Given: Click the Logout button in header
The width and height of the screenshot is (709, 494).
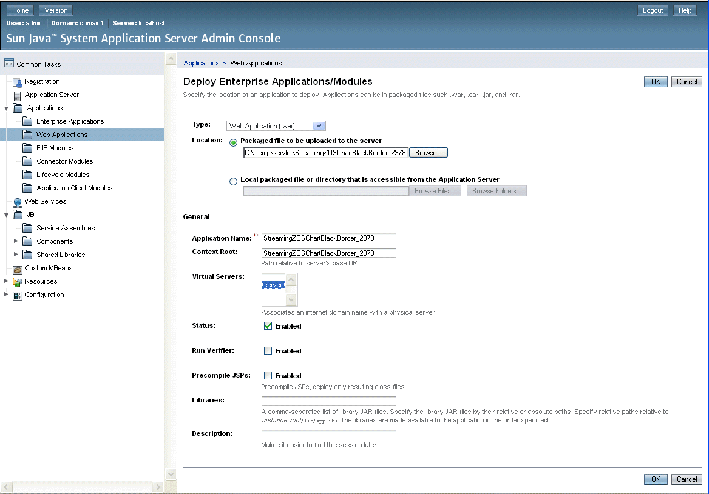Looking at the screenshot, I should pyautogui.click(x=652, y=10).
